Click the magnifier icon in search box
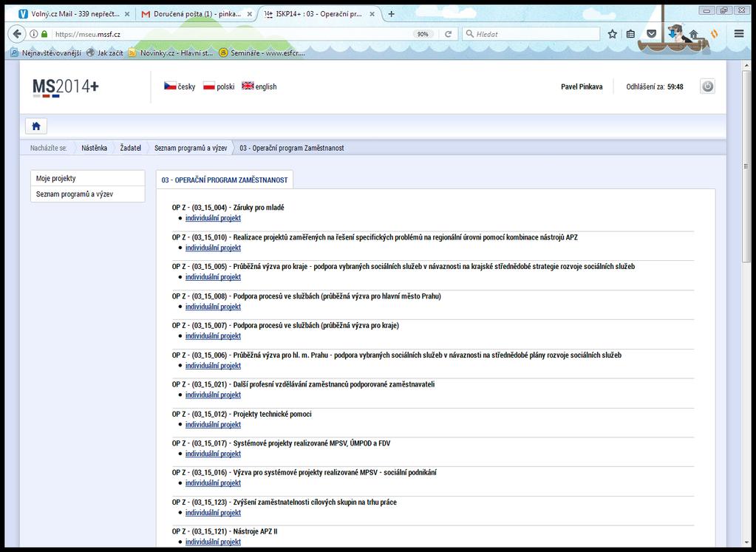This screenshot has width=756, height=552. coord(469,34)
